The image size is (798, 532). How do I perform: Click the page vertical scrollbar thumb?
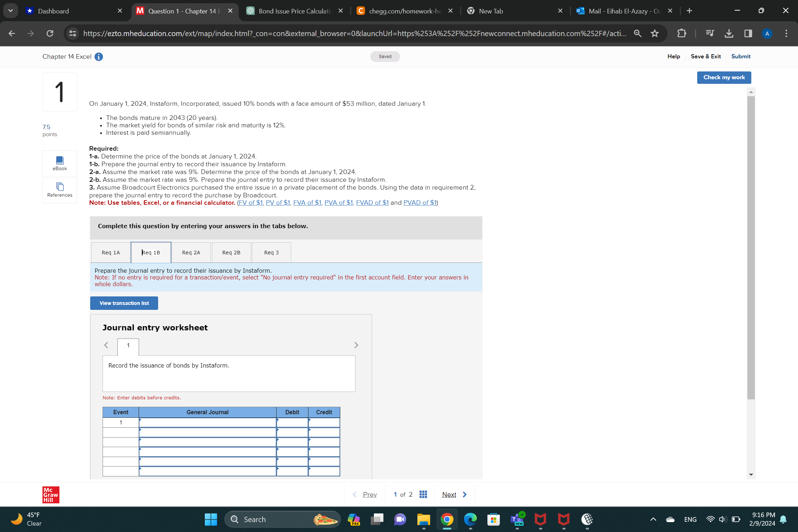[751, 248]
